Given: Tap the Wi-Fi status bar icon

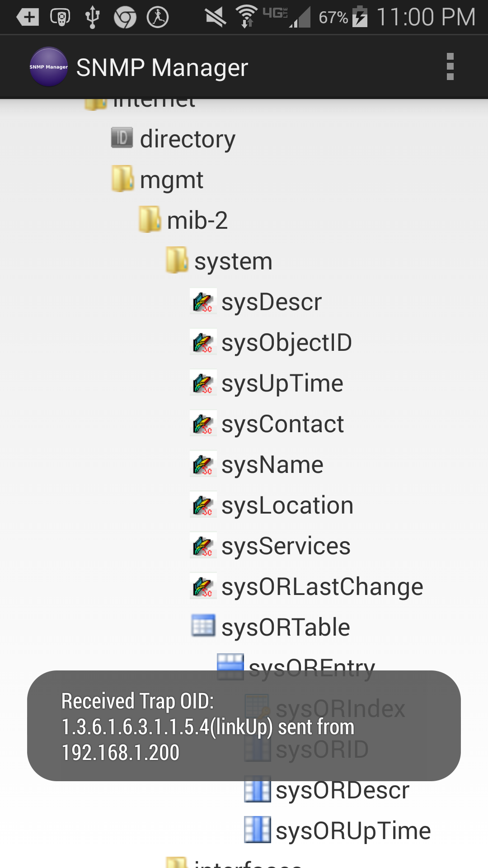Looking at the screenshot, I should pyautogui.click(x=246, y=17).
